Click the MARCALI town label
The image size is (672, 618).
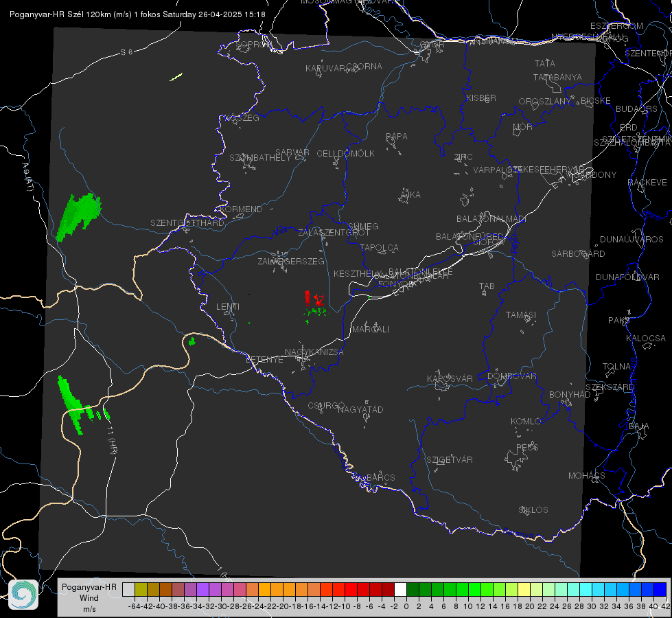(x=371, y=330)
